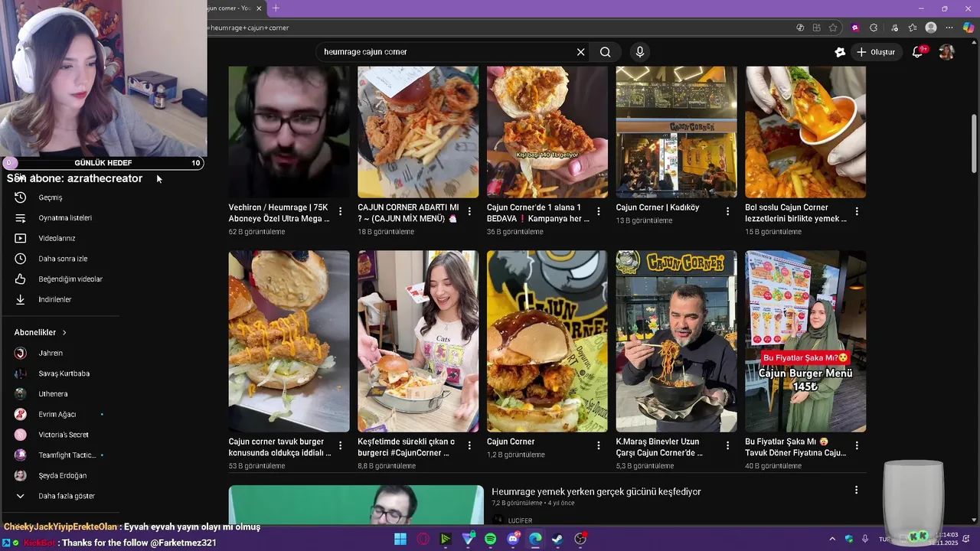Click the 'GÜNLÜK HEDEF' progress bar
The width and height of the screenshot is (980, 551).
coord(103,163)
